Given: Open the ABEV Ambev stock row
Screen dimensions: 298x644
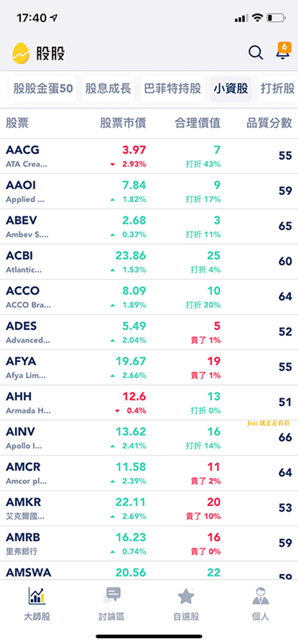Looking at the screenshot, I should pyautogui.click(x=149, y=226).
